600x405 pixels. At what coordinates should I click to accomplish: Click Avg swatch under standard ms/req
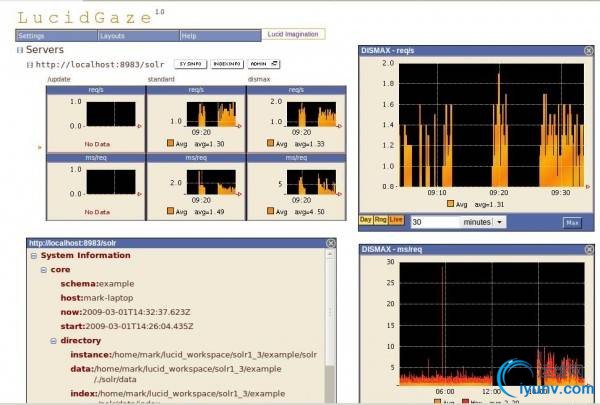pyautogui.click(x=170, y=211)
